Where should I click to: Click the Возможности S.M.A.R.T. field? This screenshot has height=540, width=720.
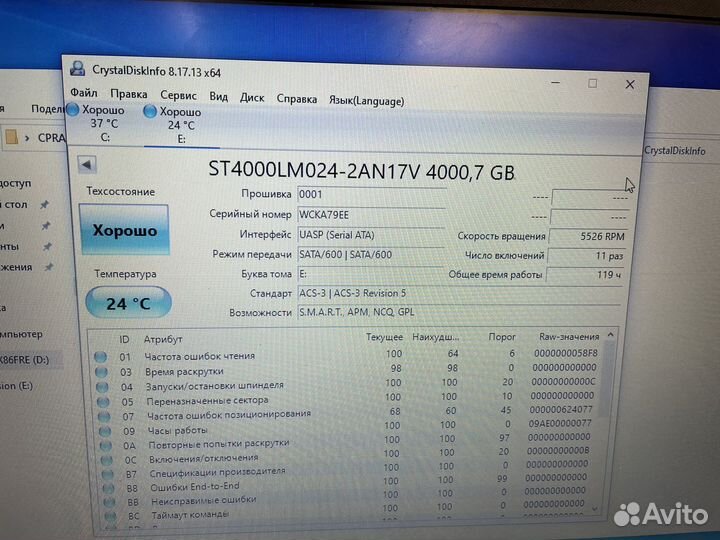click(x=459, y=312)
